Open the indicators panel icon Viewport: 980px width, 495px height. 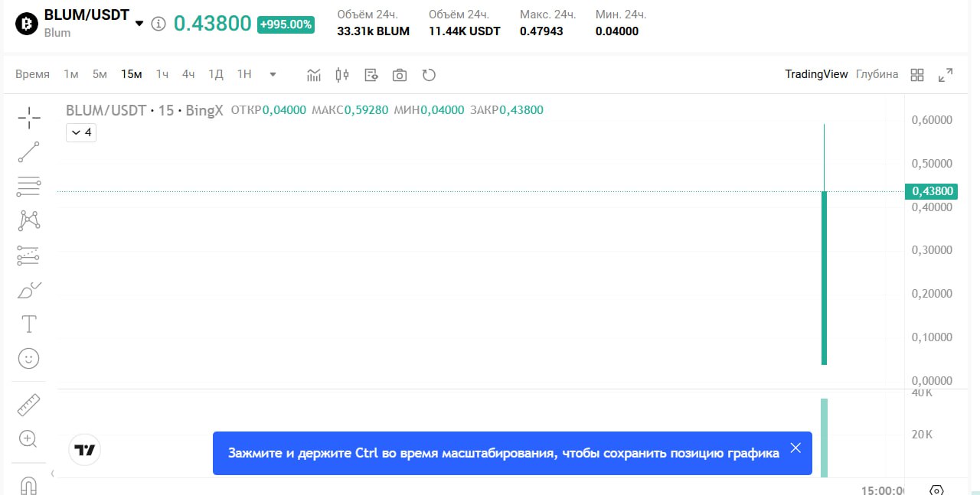pyautogui.click(x=314, y=74)
